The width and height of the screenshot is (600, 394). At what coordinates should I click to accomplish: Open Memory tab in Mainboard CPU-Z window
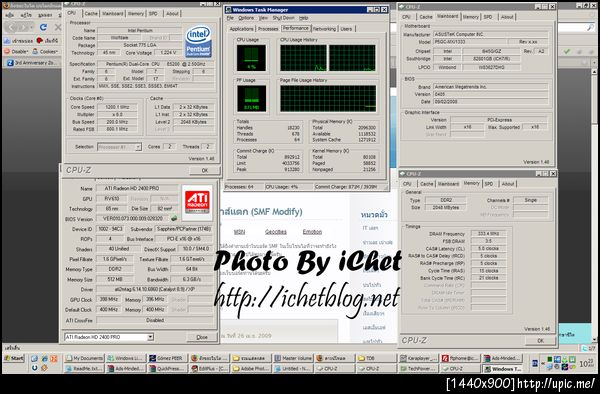click(470, 17)
